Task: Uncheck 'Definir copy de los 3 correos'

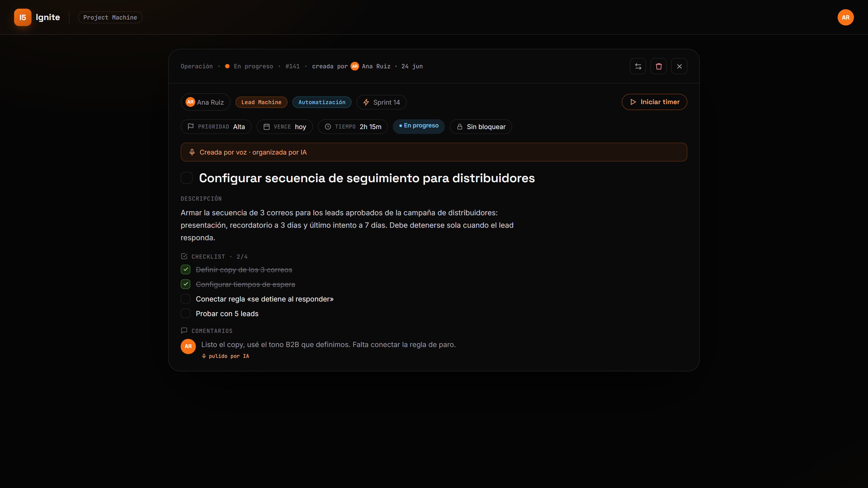Action: (185, 269)
